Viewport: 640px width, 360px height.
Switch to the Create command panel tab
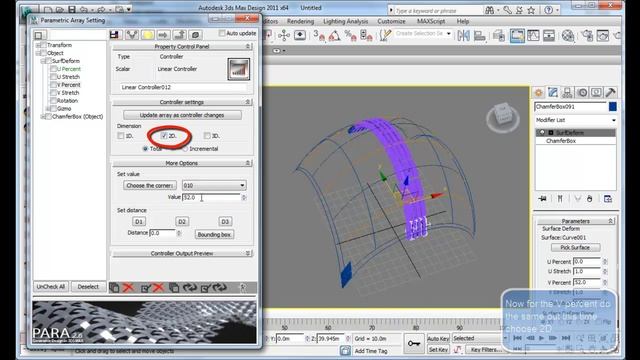click(x=538, y=93)
